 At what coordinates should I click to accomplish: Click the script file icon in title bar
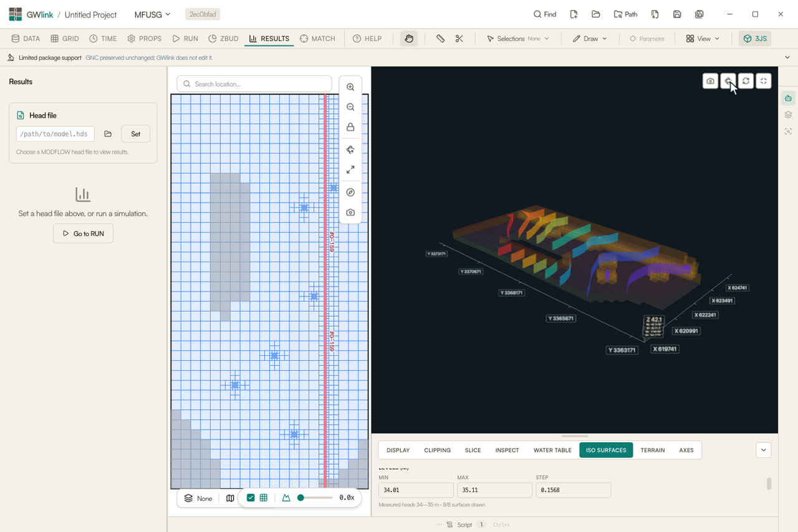[x=655, y=14]
